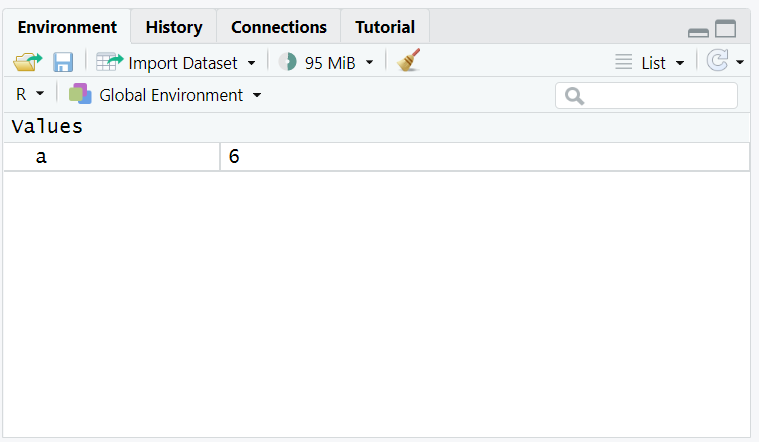The image size is (759, 442).
Task: Switch to the Connections tab
Action: pyautogui.click(x=279, y=27)
